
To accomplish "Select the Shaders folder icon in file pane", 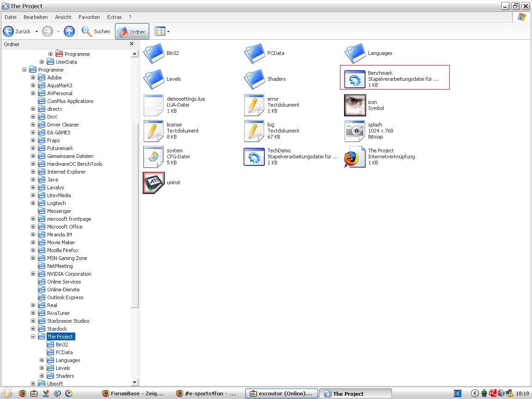I will click(254, 79).
